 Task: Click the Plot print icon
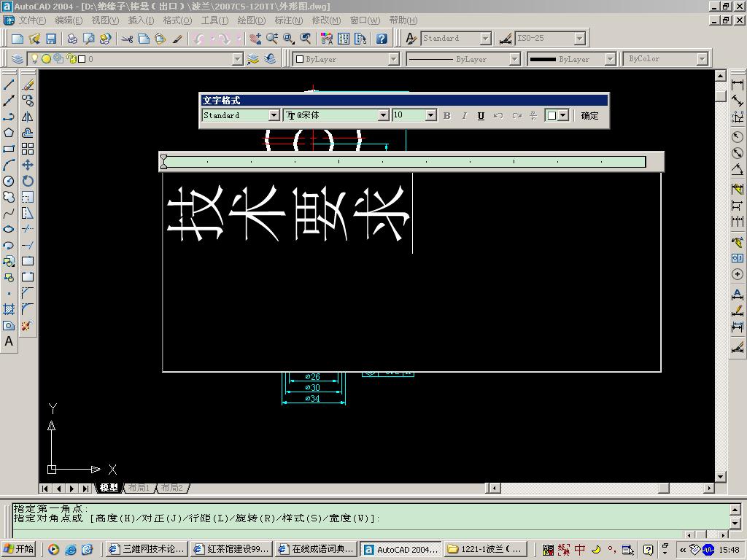[x=72, y=39]
